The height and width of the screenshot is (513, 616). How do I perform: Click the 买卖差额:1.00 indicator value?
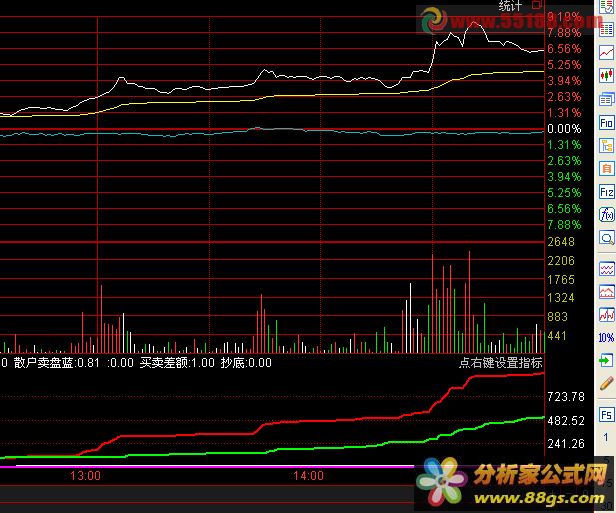177,363
